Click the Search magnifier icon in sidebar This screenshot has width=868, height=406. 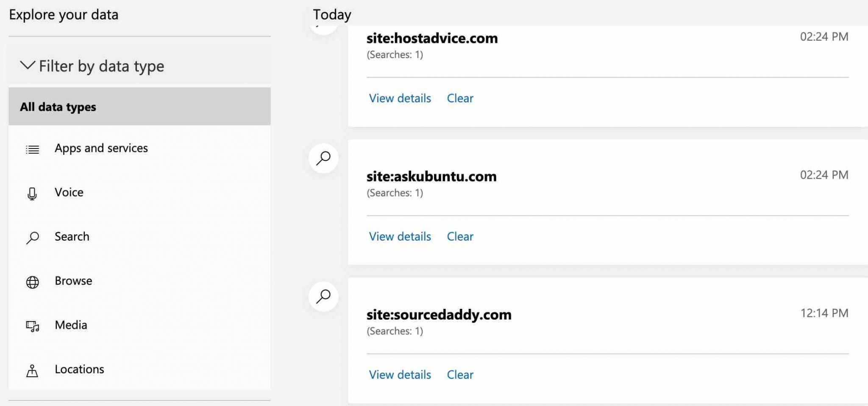[33, 238]
